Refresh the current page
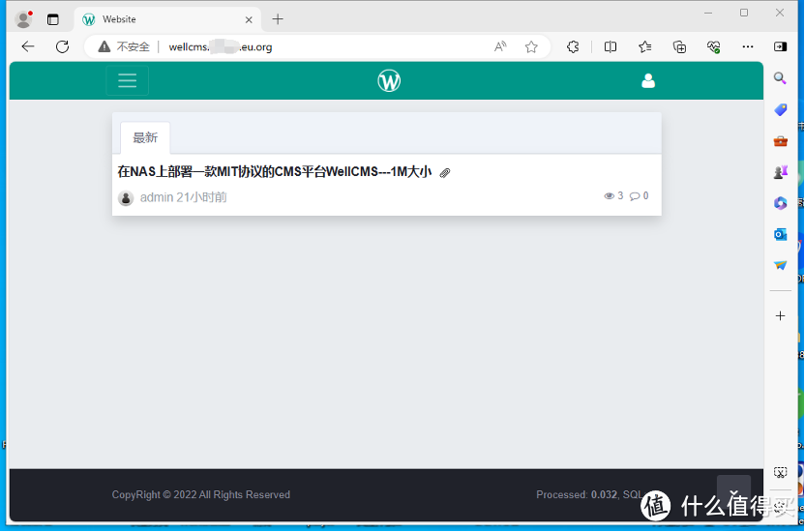 [62, 46]
